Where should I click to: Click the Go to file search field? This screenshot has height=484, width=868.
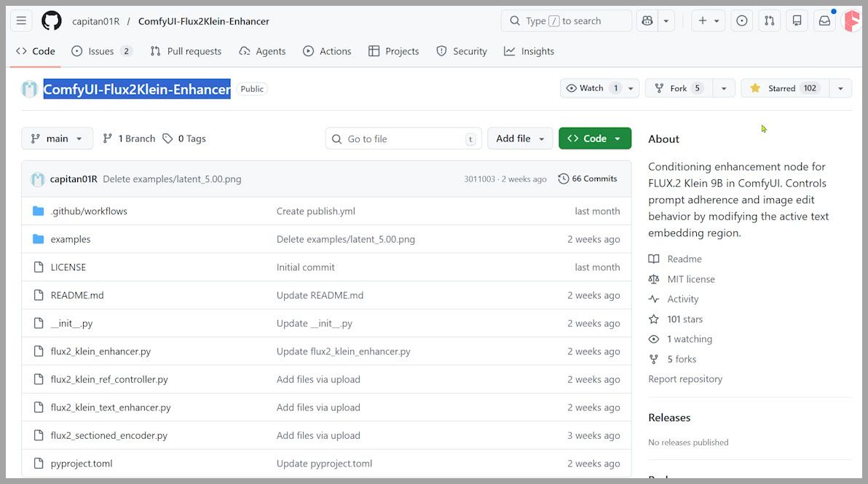(403, 138)
